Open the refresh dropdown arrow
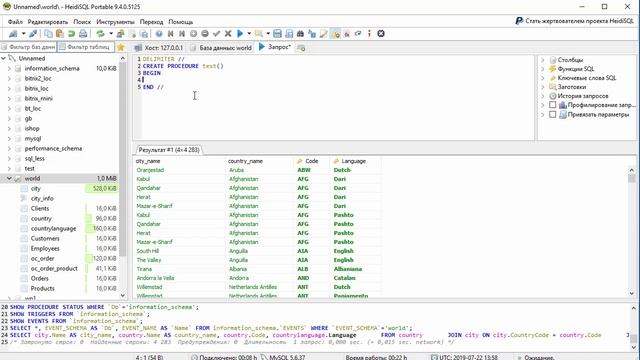Screen dimensions: 640x360 tap(111, 34)
